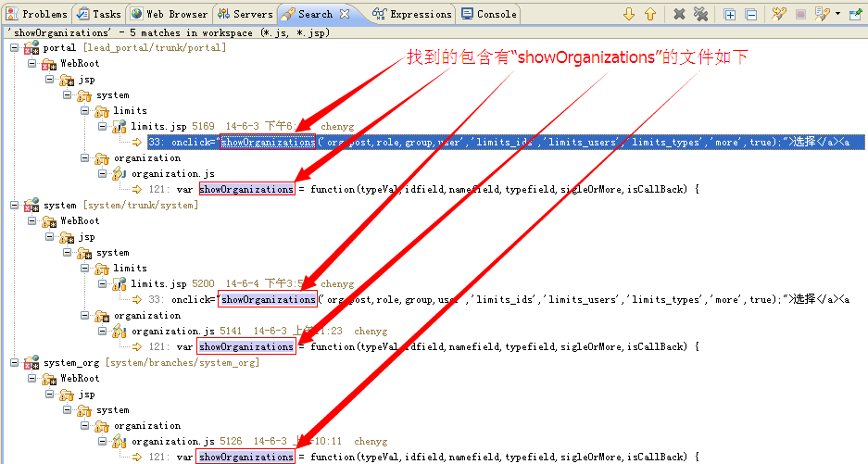Open the Expressions tab

[x=412, y=14]
